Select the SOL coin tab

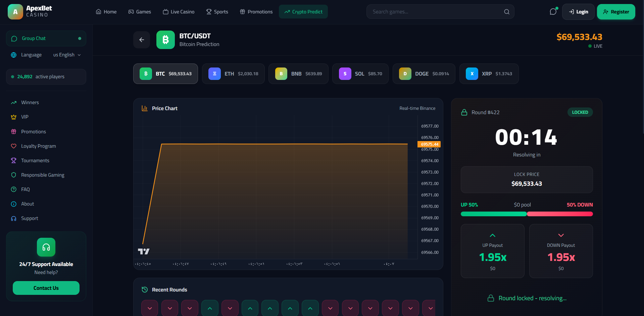360,74
